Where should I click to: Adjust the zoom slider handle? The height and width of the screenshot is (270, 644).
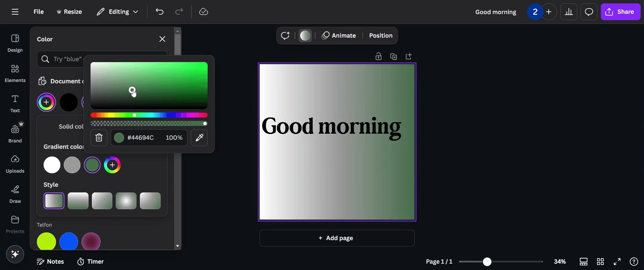487,262
